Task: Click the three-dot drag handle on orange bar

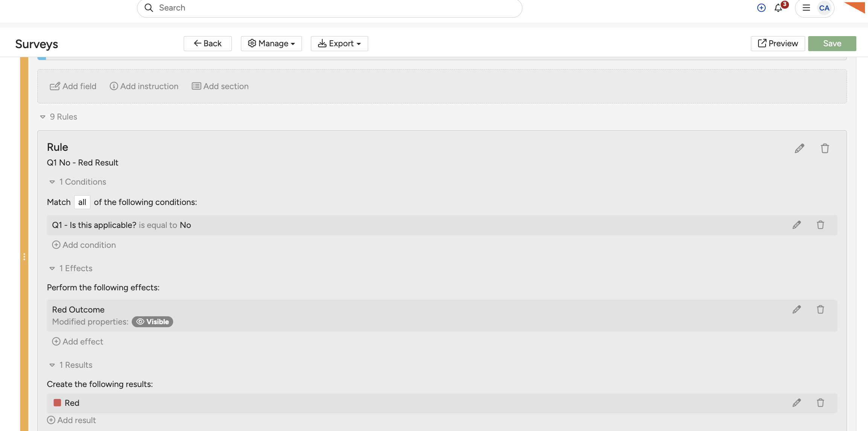Action: tap(24, 257)
